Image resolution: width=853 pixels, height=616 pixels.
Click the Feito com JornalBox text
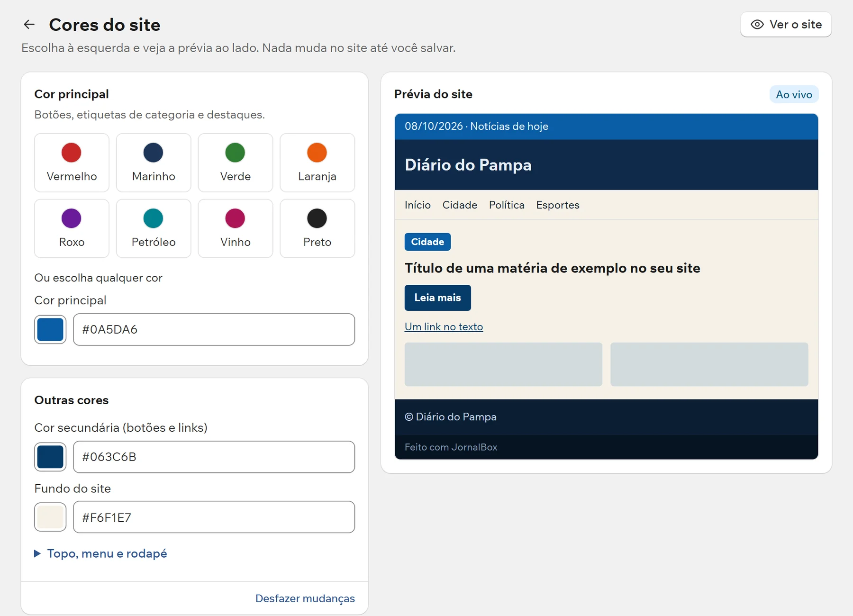pos(451,447)
